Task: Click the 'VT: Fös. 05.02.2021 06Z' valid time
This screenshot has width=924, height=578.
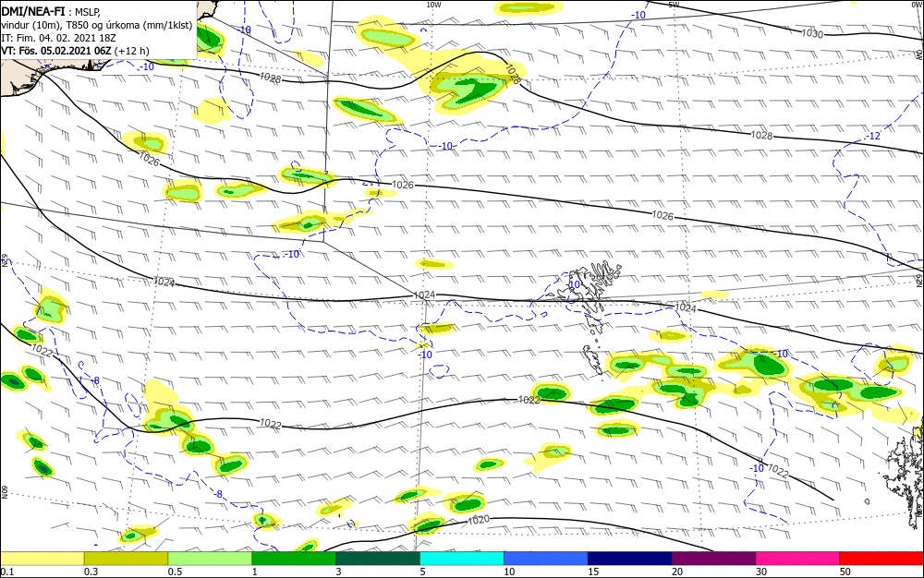Action: point(56,51)
